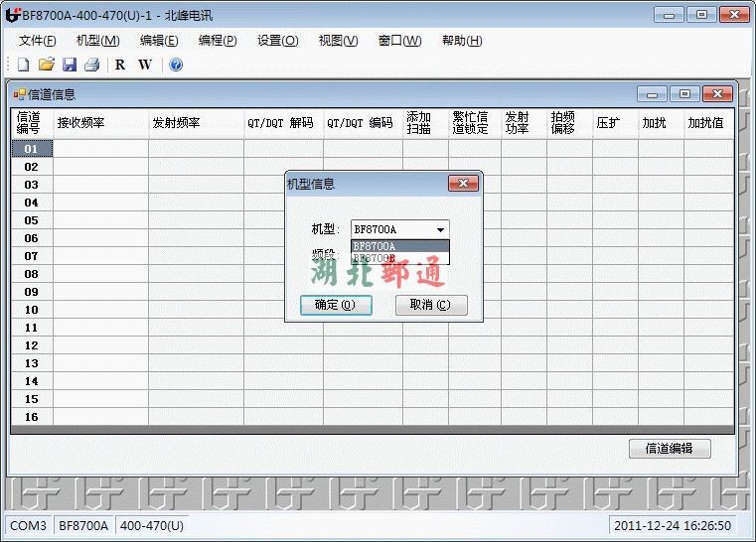Open help via the question mark icon
This screenshot has width=756, height=542.
click(x=176, y=66)
